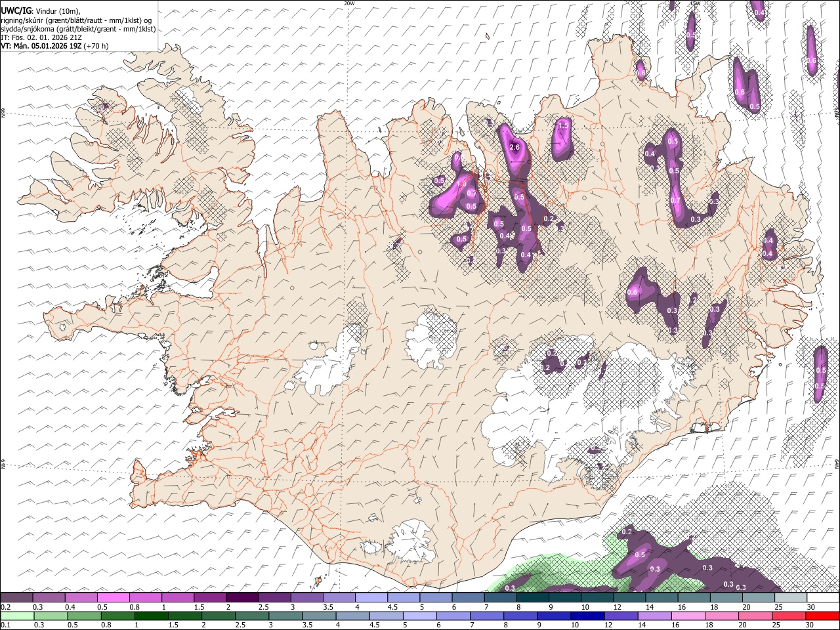The image size is (840, 630).
Task: Pick the violet 12 swatch, lower legend row
Action: [x=620, y=616]
